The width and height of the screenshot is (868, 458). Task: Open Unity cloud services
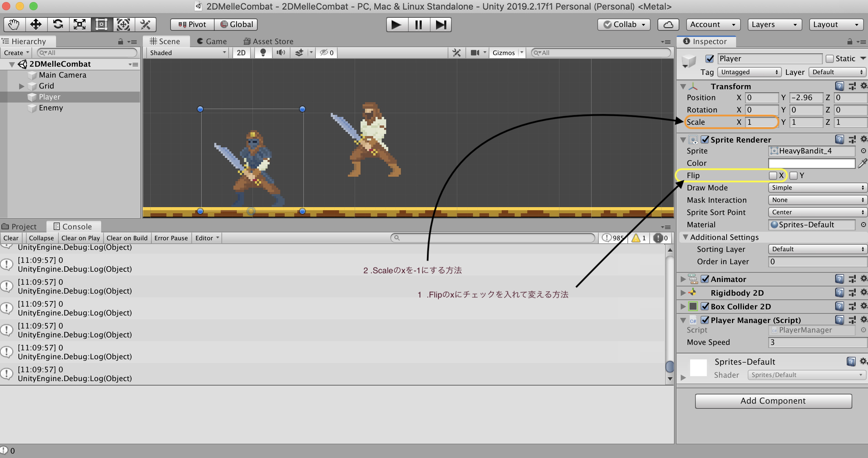click(668, 25)
